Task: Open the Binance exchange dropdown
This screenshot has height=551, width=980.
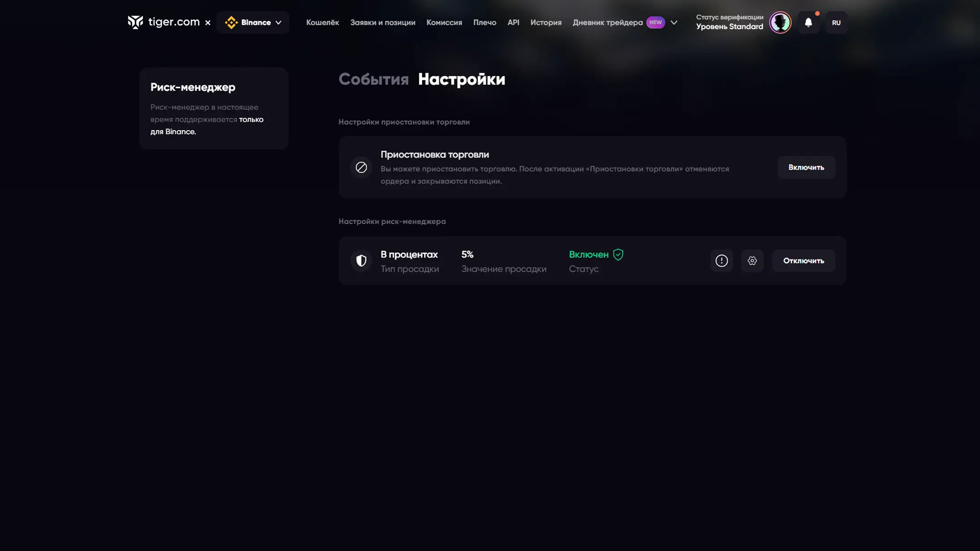Action: [x=253, y=23]
